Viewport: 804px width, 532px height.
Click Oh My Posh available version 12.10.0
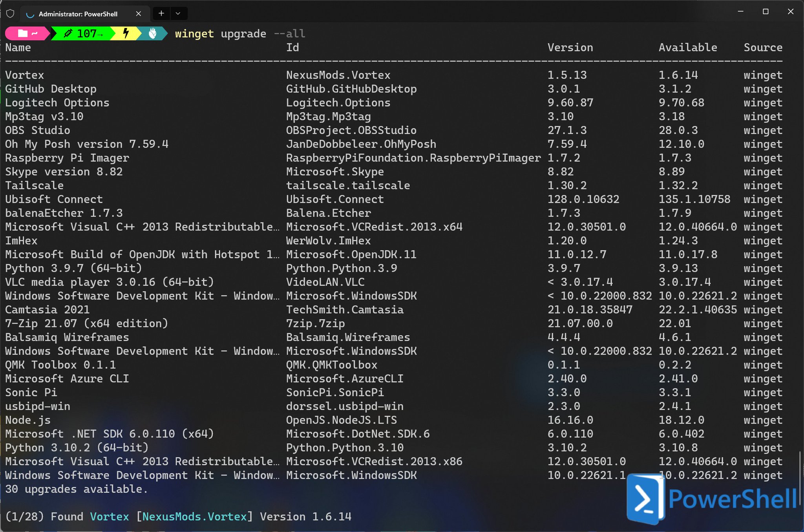(681, 144)
